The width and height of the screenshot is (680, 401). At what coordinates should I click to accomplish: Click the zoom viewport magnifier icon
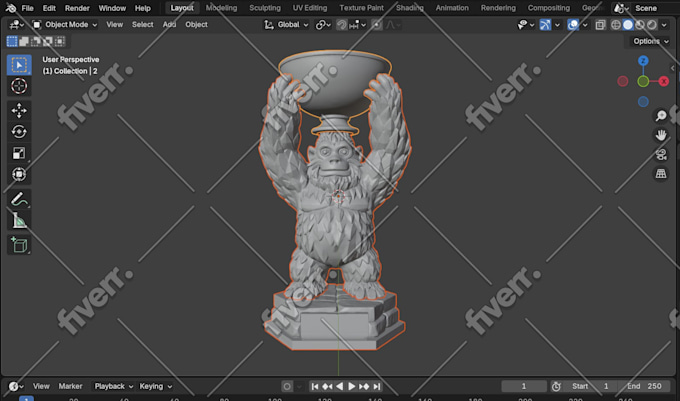pos(661,115)
